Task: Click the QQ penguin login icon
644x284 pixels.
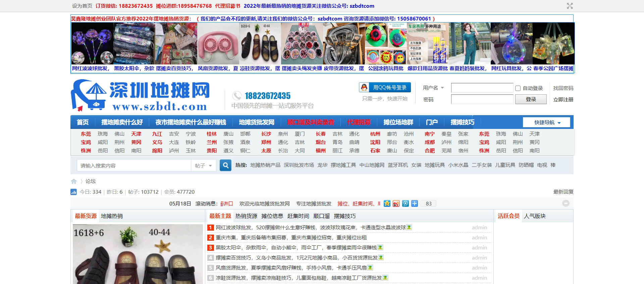Action: click(x=364, y=87)
